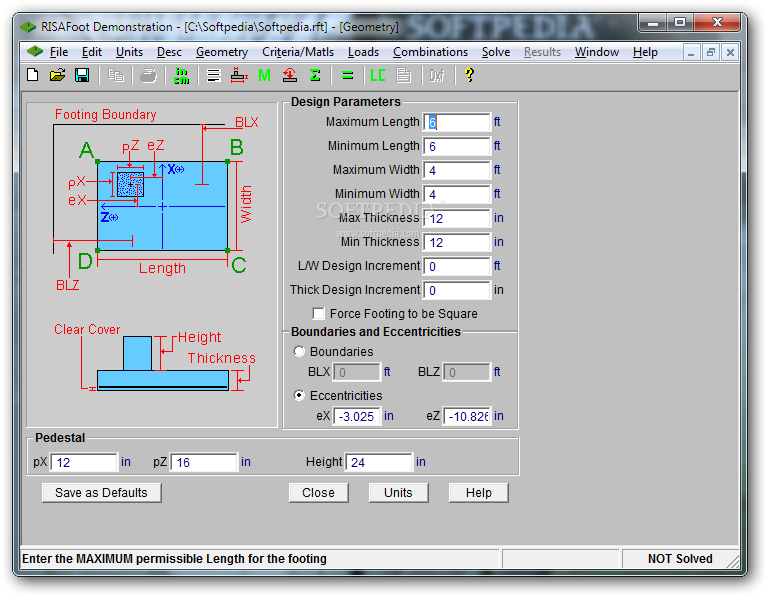Save the project with the floppy disk icon
Viewport: 768px width, 597px height.
pyautogui.click(x=82, y=75)
